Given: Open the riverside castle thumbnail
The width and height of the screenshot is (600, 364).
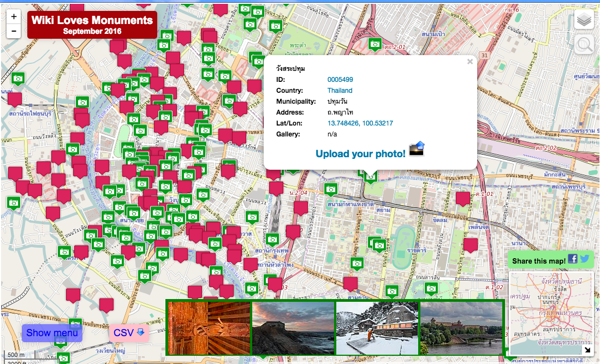Looking at the screenshot, I should click(x=461, y=328).
